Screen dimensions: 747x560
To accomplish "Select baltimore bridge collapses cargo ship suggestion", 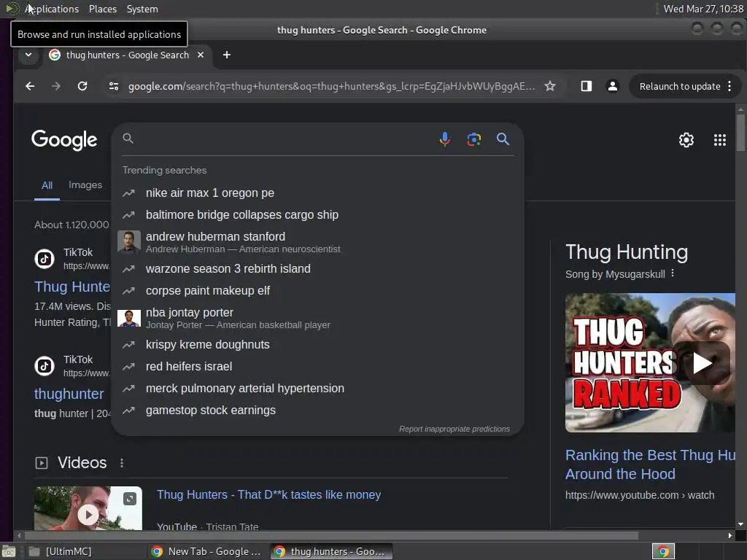I will coord(318,215).
